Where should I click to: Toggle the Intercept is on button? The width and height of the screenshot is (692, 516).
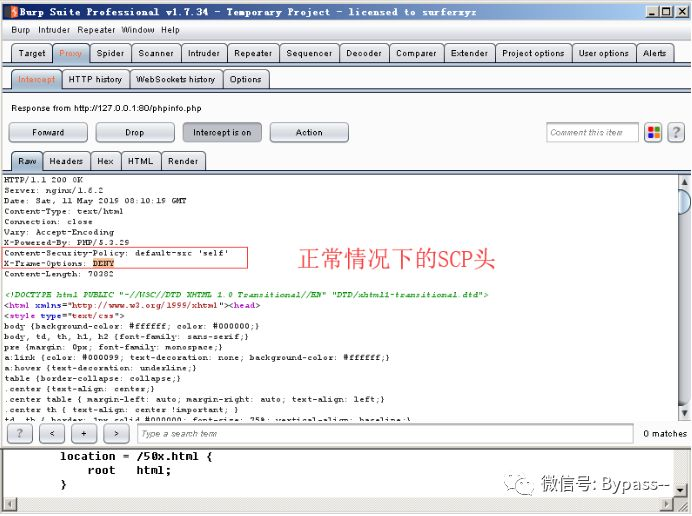[222, 132]
